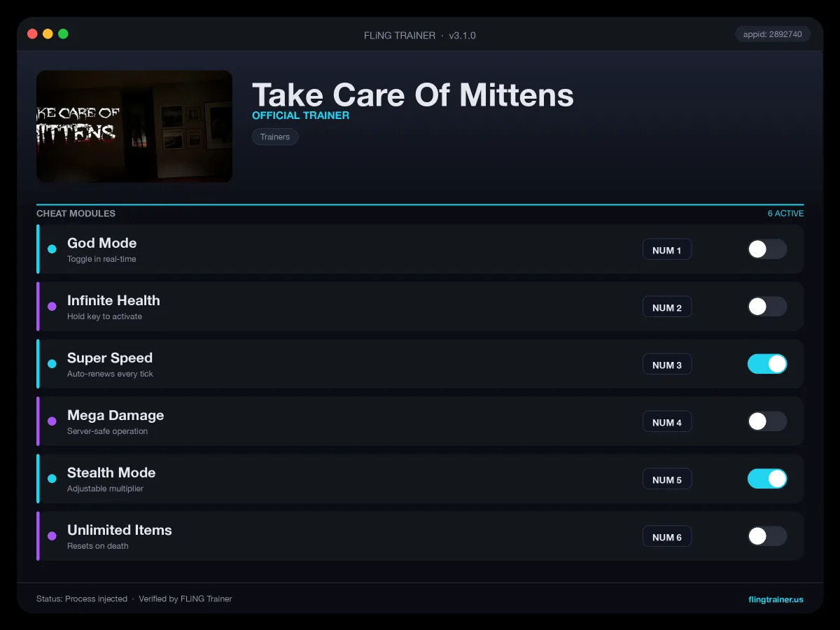Click the Trainers tag chip

coord(275,136)
